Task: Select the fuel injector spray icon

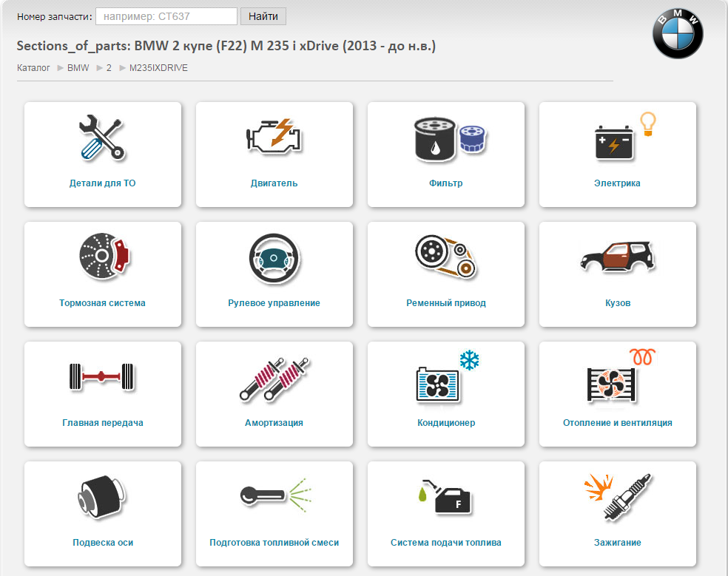Action: click(x=276, y=495)
